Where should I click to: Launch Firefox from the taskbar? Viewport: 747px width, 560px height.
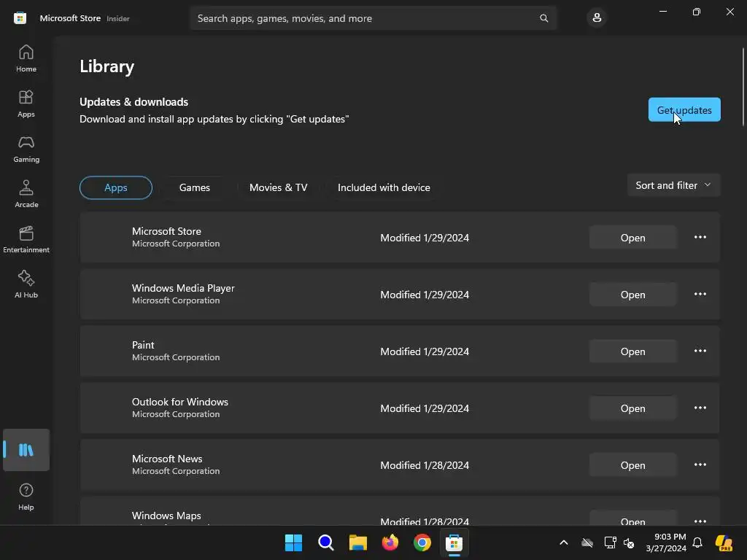point(390,542)
